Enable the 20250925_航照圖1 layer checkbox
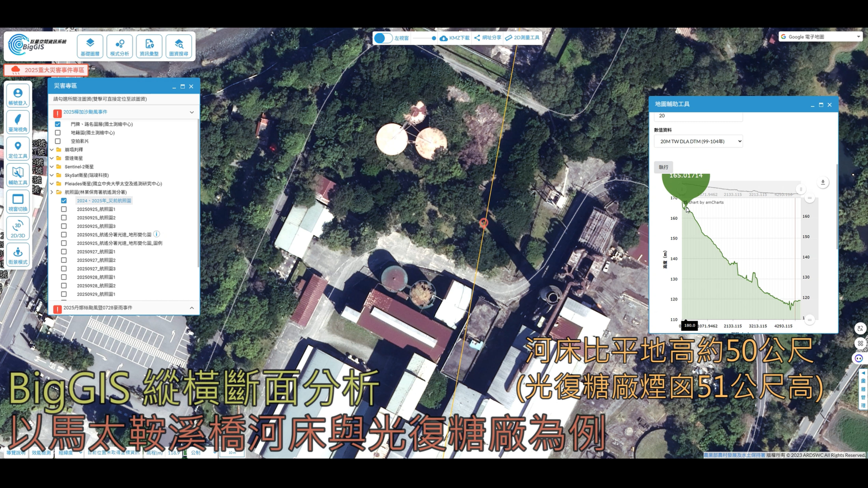 pyautogui.click(x=64, y=209)
